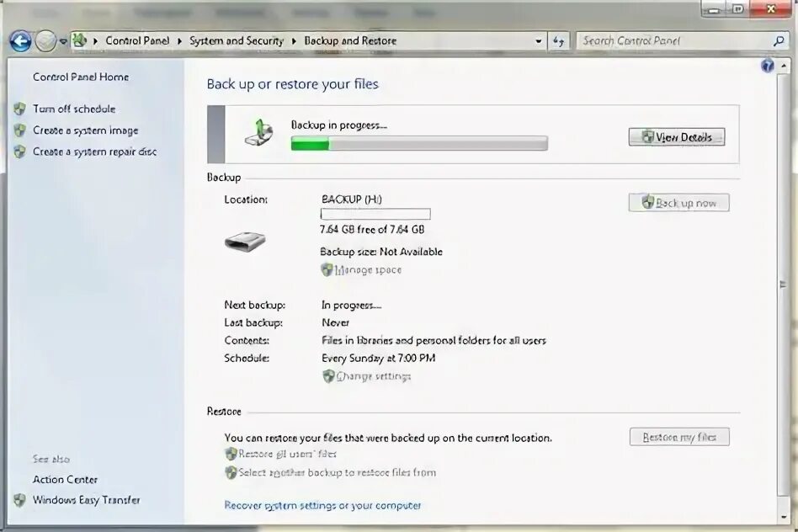Expand the root arrow before Control Panel
This screenshot has width=798, height=532.
95,41
